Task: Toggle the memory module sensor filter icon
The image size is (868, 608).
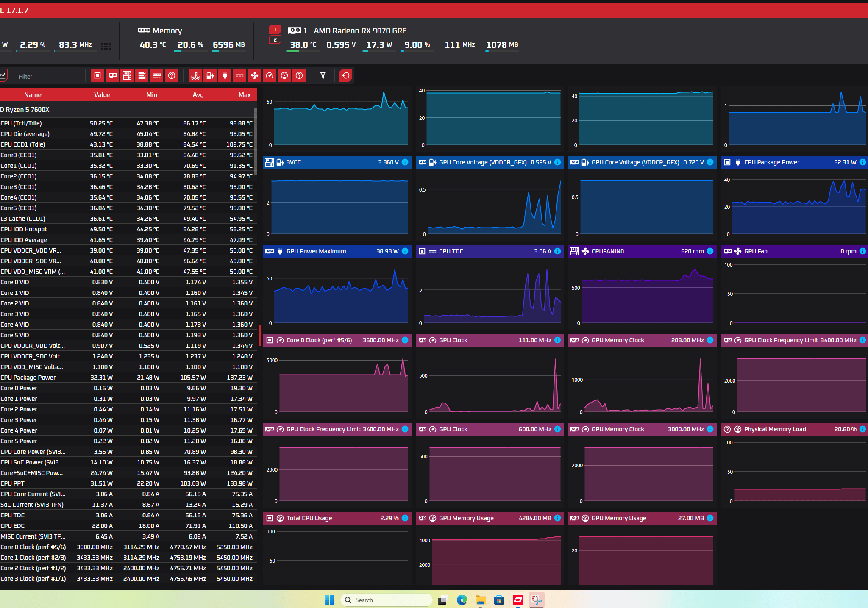Action: (157, 75)
